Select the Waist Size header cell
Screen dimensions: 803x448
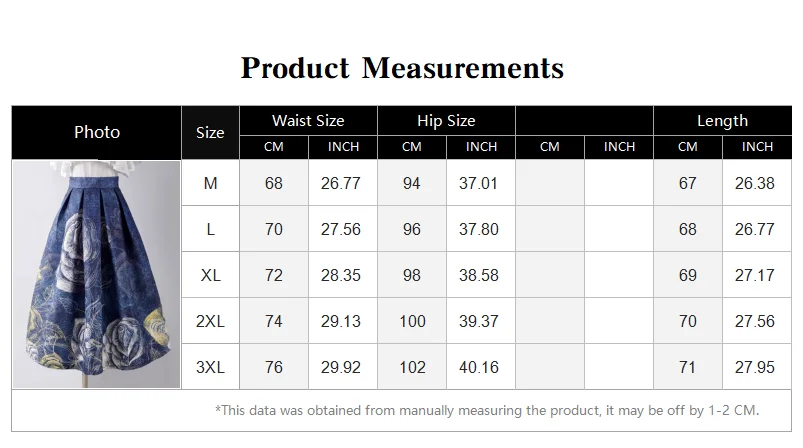(x=308, y=121)
